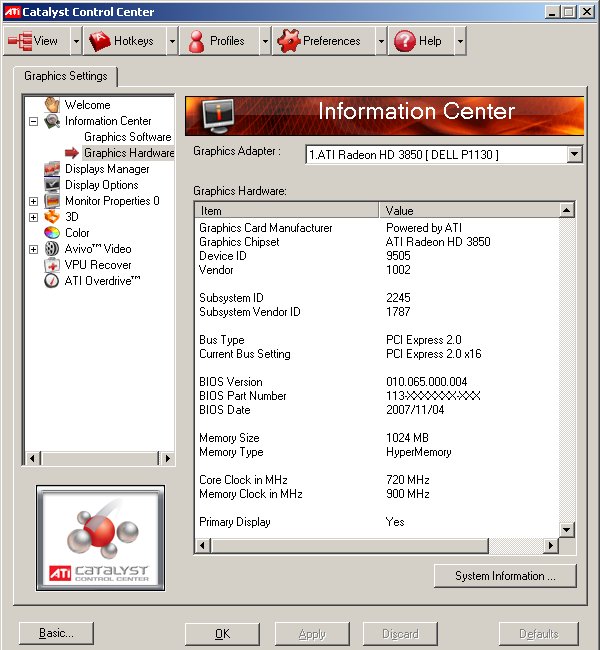Click the Monitor Properties 0 icon
This screenshot has height=650, width=600.
[x=52, y=201]
